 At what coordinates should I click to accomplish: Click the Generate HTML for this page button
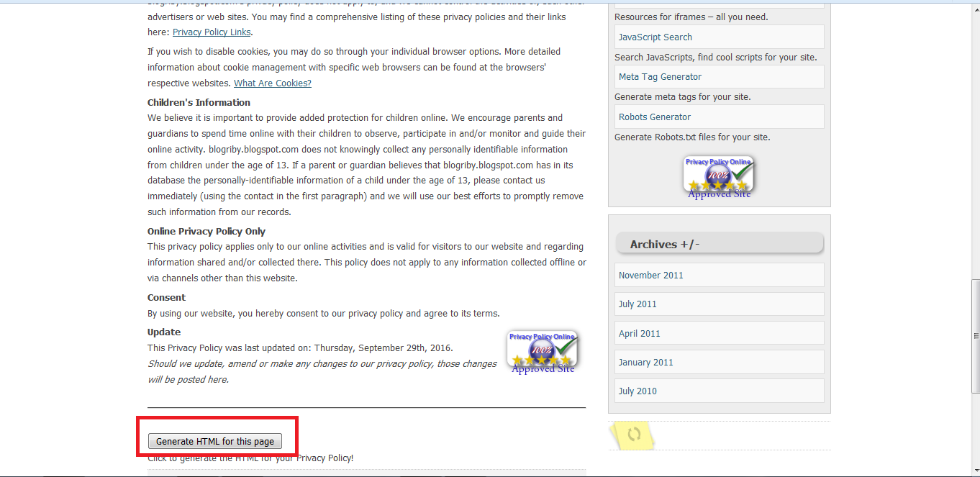(214, 441)
